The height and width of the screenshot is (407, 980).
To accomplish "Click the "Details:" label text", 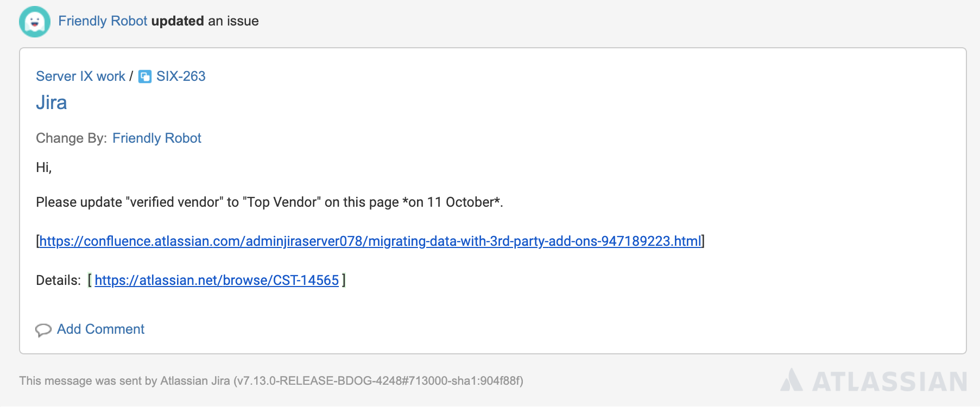I will click(58, 281).
